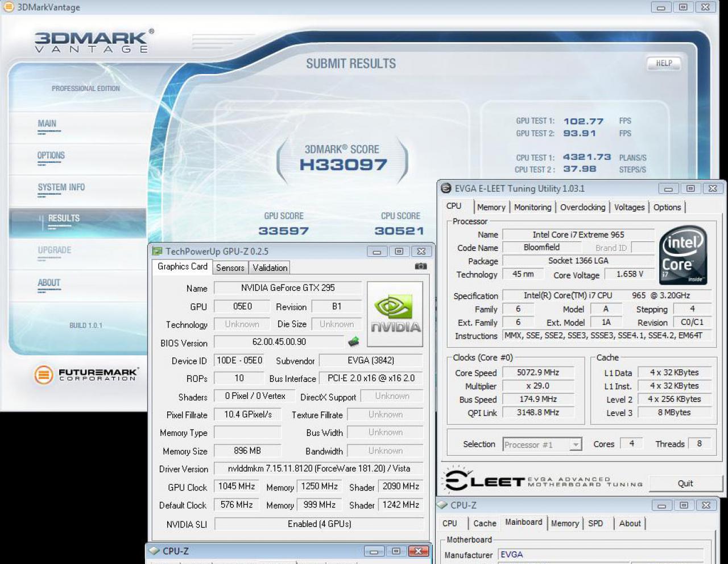This screenshot has height=564, width=728.
Task: Click the BIOS Version field 62.00.45.00.90
Action: click(x=279, y=342)
